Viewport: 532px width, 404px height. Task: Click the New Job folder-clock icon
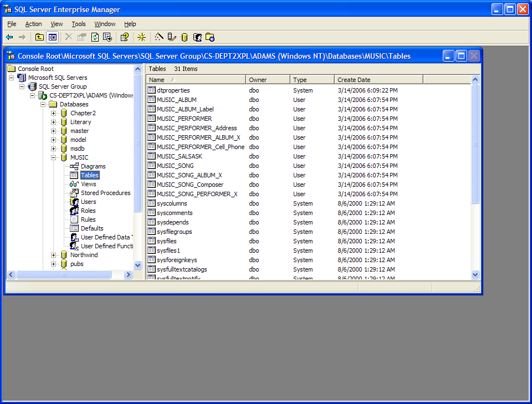(x=210, y=37)
